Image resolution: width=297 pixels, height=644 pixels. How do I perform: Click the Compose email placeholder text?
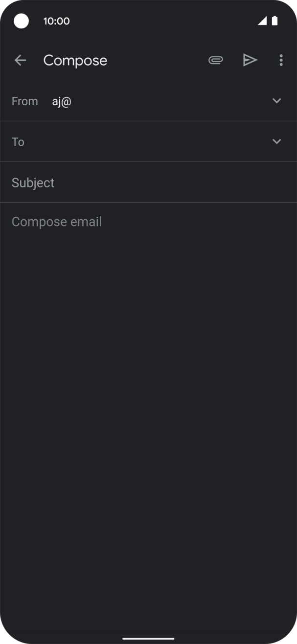[57, 222]
